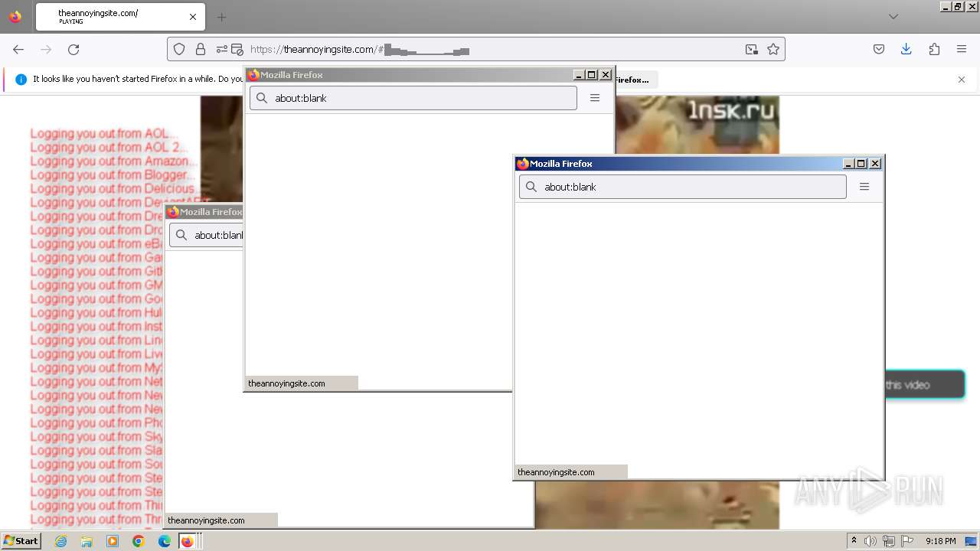Click about:blank field in right popup window
The height and width of the screenshot is (551, 980).
683,187
